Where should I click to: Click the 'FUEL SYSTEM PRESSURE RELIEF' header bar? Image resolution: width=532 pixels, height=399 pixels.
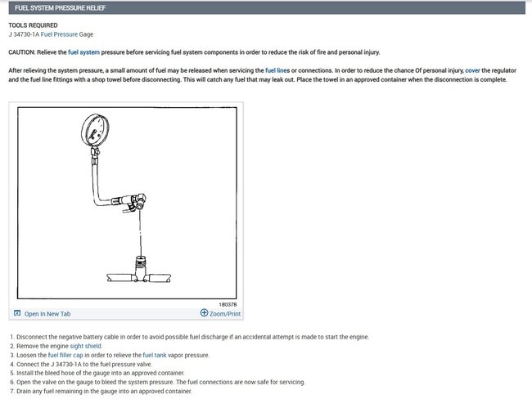tap(267, 8)
